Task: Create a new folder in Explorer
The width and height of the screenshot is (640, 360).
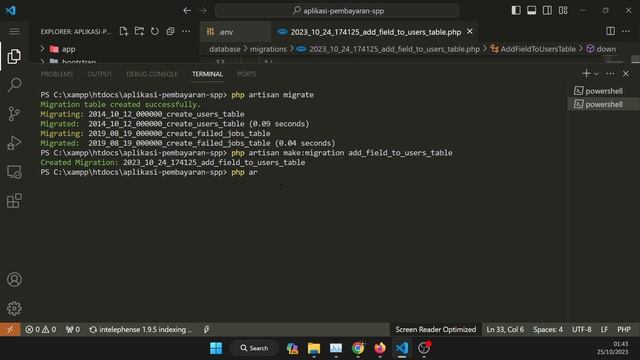Action: (x=139, y=31)
